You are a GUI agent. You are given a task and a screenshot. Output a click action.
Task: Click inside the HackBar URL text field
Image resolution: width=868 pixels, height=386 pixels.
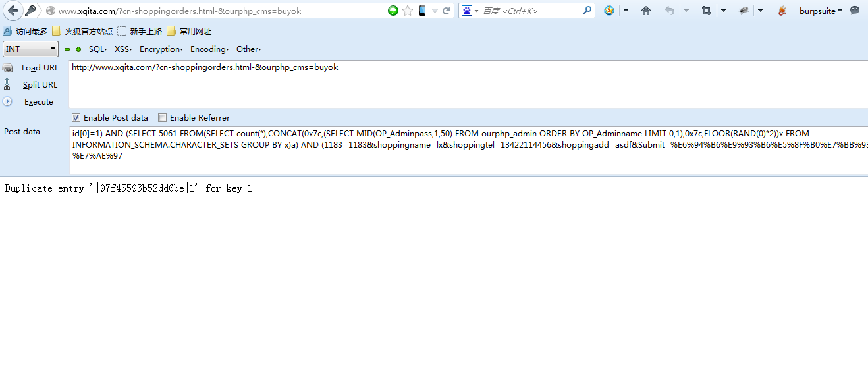(468, 84)
